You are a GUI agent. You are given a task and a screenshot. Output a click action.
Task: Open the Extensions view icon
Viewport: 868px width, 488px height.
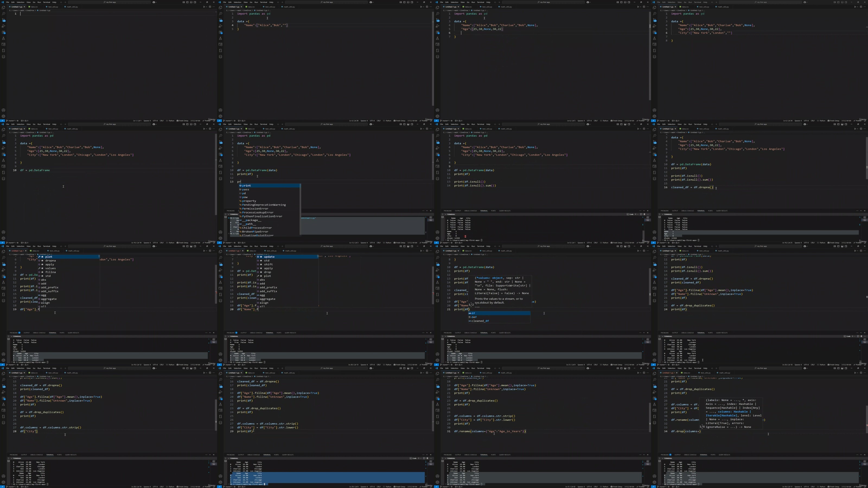[x=3, y=32]
